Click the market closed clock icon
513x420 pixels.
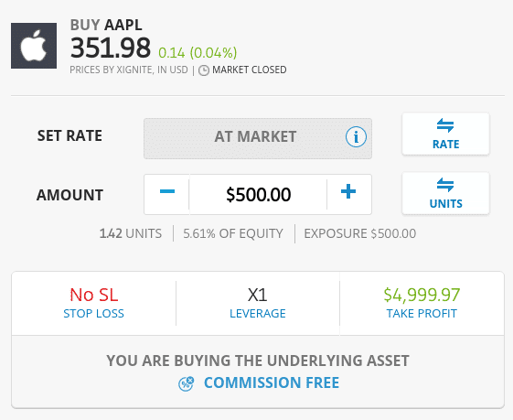[204, 70]
